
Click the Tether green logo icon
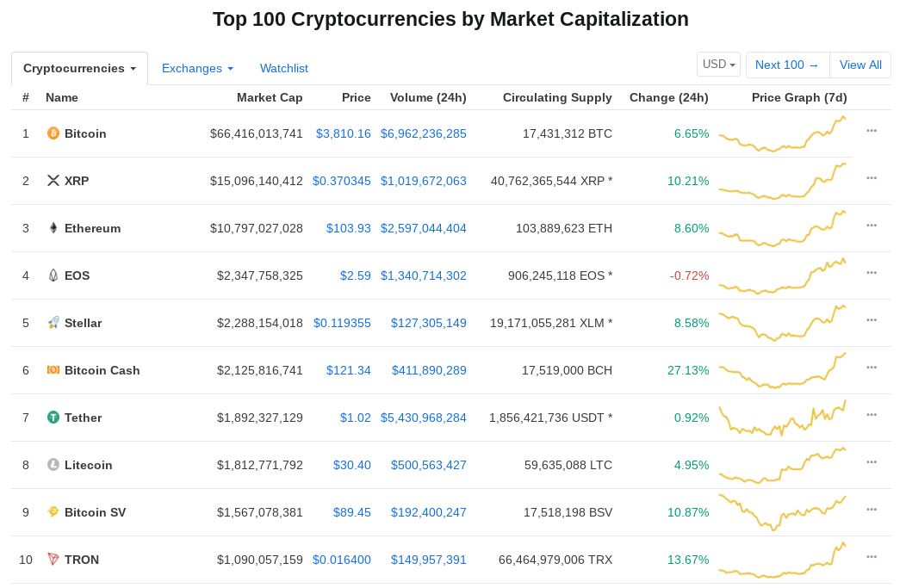53,418
